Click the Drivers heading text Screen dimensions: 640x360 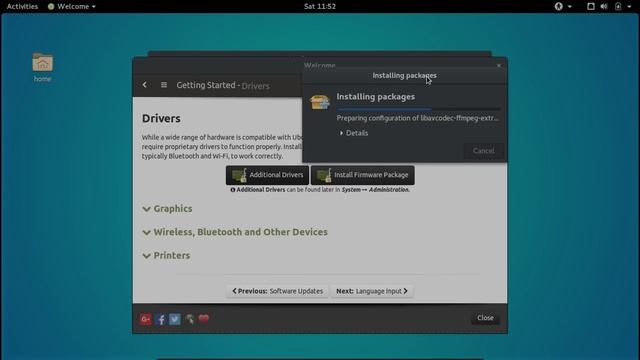(x=161, y=118)
